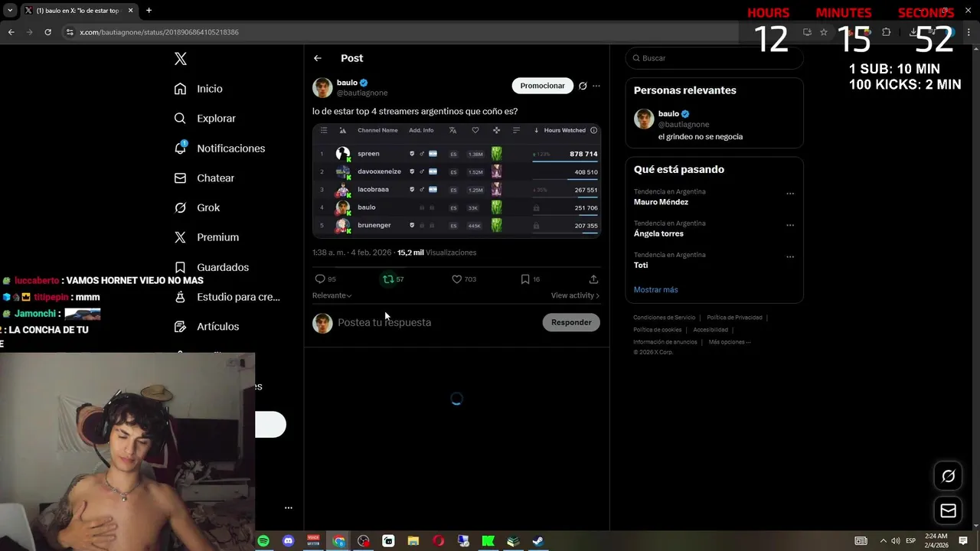
Task: Open floating Grok button
Action: tap(948, 477)
